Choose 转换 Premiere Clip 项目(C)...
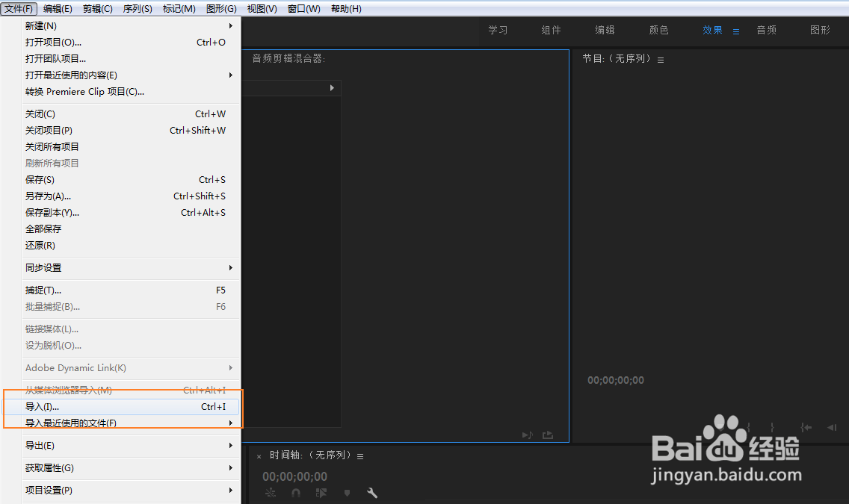 [x=130, y=91]
